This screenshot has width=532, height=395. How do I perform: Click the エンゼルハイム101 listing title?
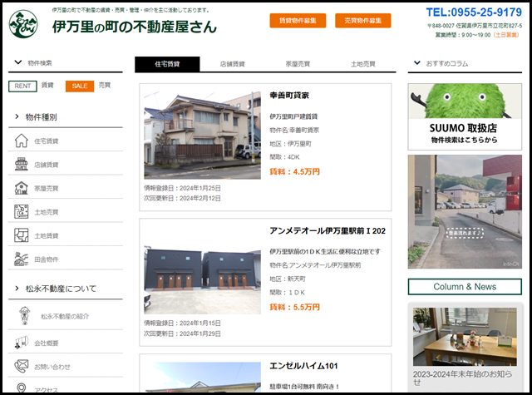(303, 366)
